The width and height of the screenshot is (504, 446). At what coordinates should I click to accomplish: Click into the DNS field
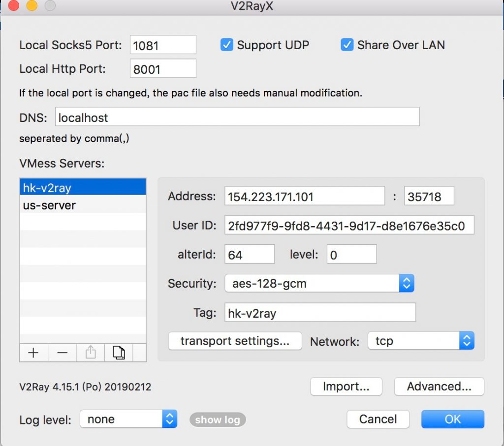point(237,117)
